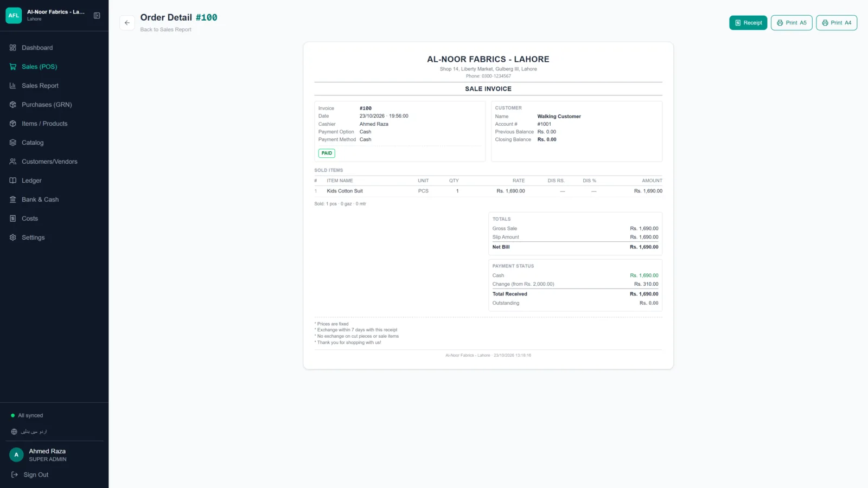Click the Items / Products cube icon

pos(13,124)
